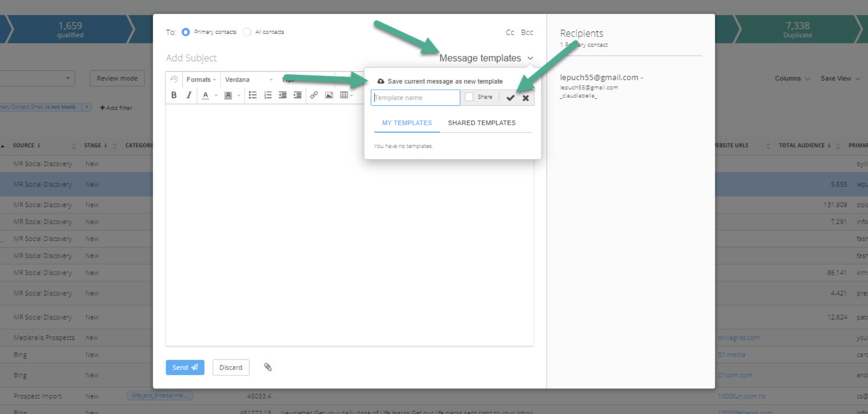868x414 pixels.
Task: Apply italic formatting in the editor
Action: (x=189, y=95)
